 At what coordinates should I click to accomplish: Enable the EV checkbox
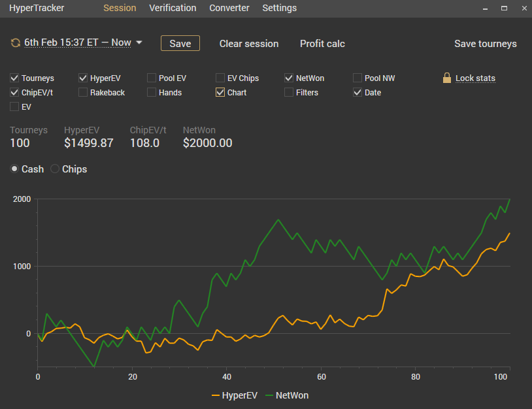point(14,107)
